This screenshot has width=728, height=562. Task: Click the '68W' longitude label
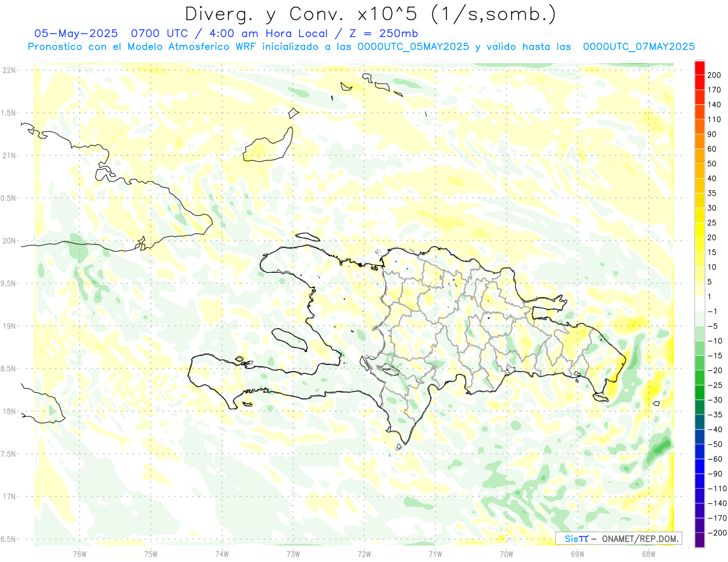[649, 554]
